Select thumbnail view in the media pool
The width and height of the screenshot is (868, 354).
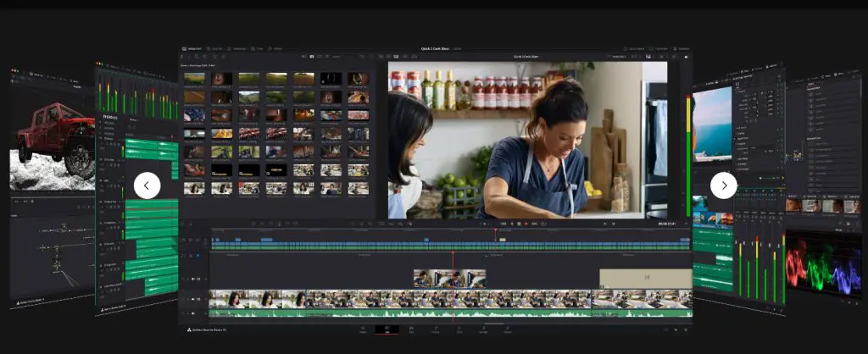(x=312, y=57)
